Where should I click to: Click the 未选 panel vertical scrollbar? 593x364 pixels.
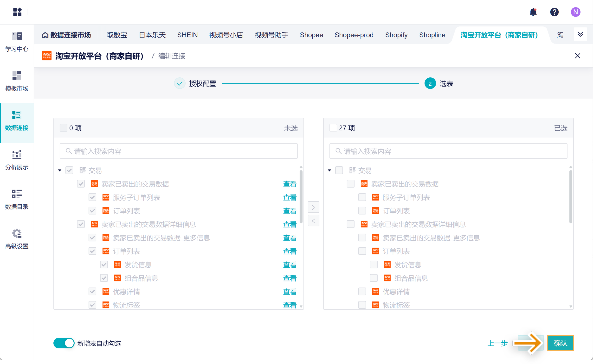(301, 197)
